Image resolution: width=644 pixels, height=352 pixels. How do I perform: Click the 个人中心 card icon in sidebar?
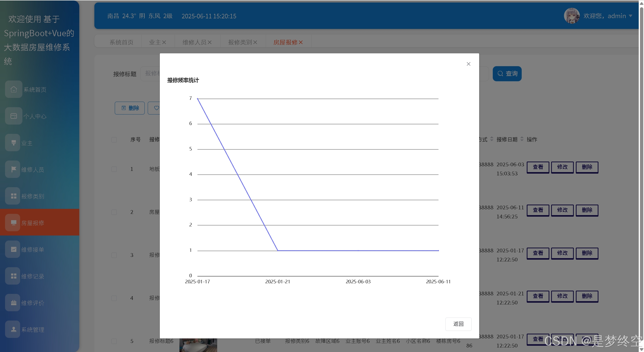[x=14, y=116]
